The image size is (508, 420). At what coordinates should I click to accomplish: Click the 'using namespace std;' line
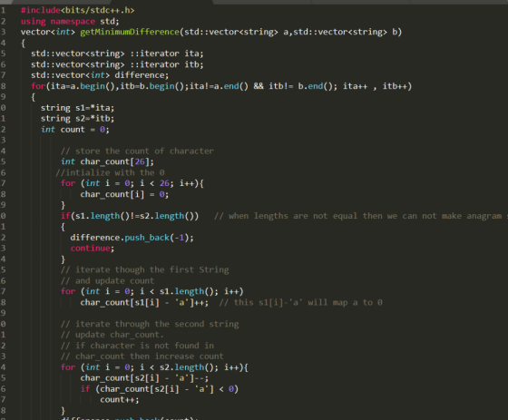point(70,22)
